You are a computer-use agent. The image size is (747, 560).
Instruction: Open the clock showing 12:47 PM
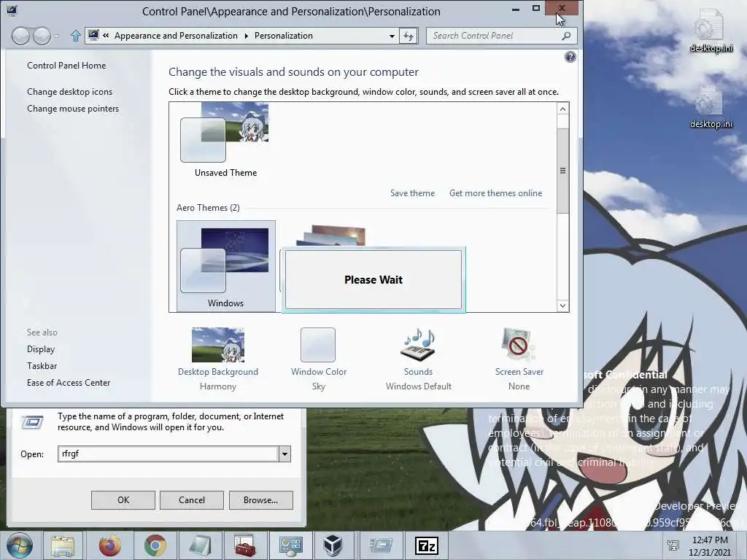click(x=710, y=545)
